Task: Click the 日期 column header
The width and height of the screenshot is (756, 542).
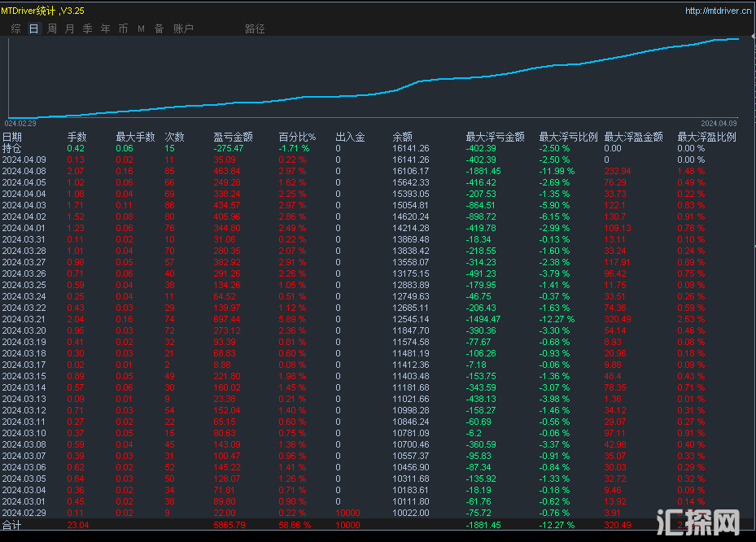Action: coord(12,137)
